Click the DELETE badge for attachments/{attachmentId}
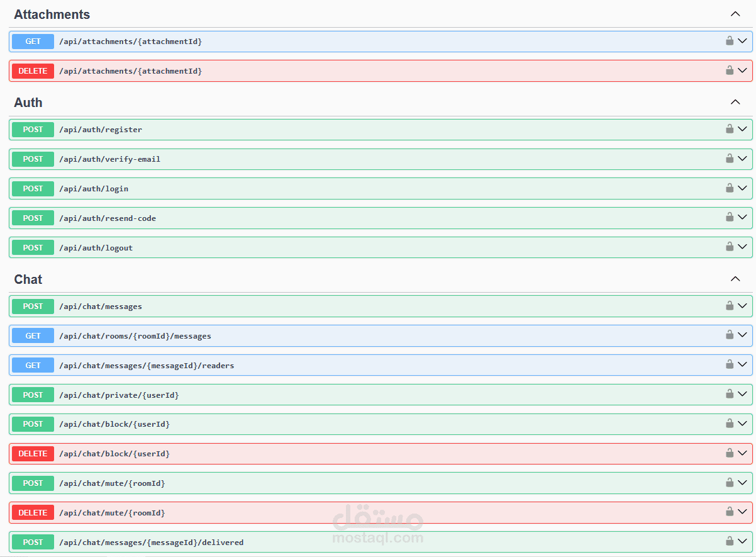This screenshot has height=557, width=756. tap(33, 71)
